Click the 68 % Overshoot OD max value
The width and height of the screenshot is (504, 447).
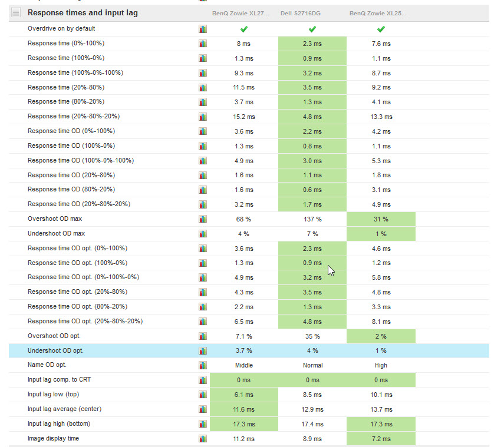(243, 219)
